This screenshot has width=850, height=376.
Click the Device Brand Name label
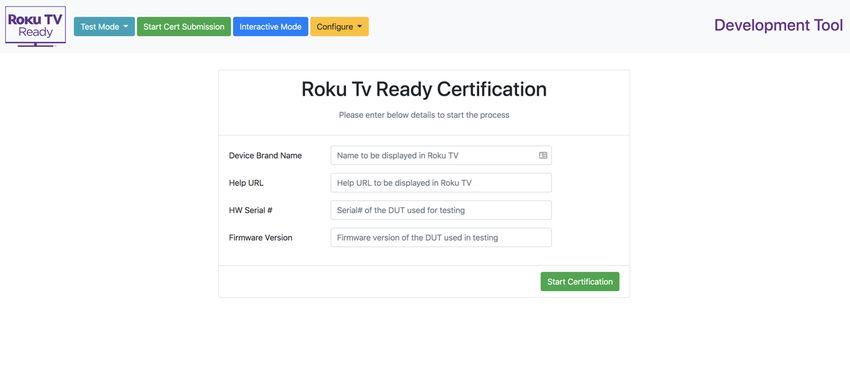[265, 155]
